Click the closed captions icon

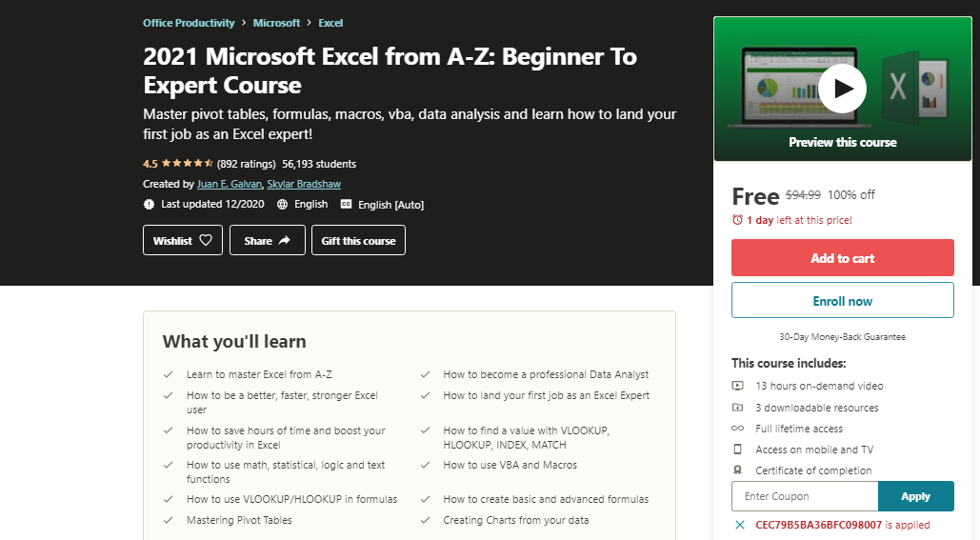coord(346,205)
